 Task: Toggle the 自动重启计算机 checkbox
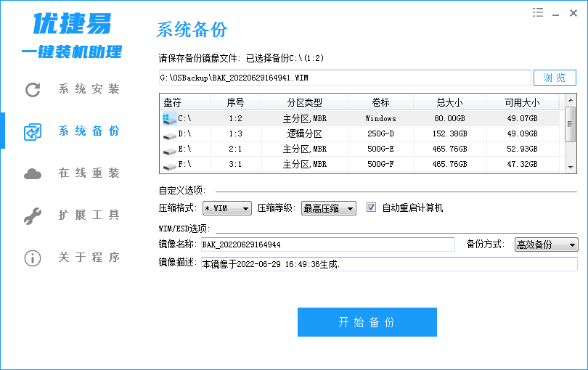click(x=372, y=207)
